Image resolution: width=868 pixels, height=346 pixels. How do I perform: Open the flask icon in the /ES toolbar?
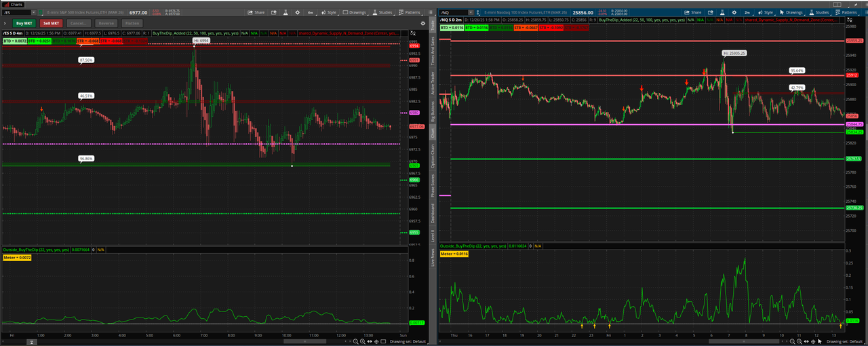point(285,12)
